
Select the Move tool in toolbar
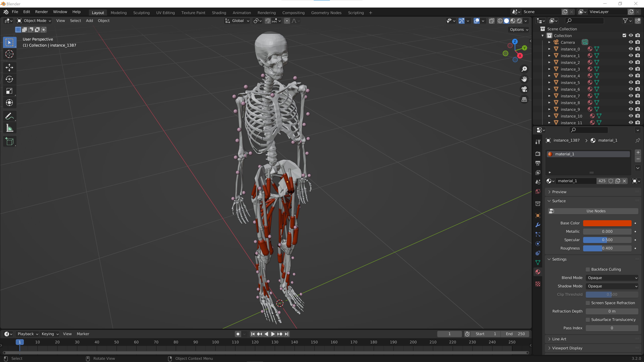pos(9,67)
